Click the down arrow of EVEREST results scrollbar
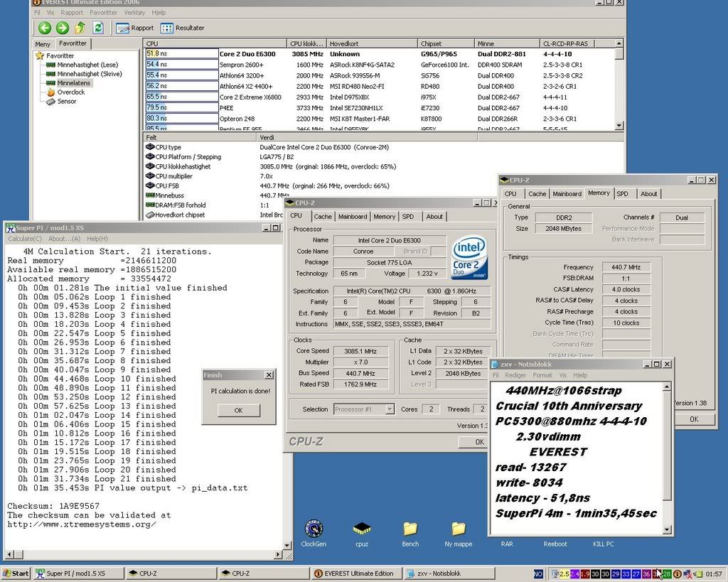The width and height of the screenshot is (728, 582). 619,126
